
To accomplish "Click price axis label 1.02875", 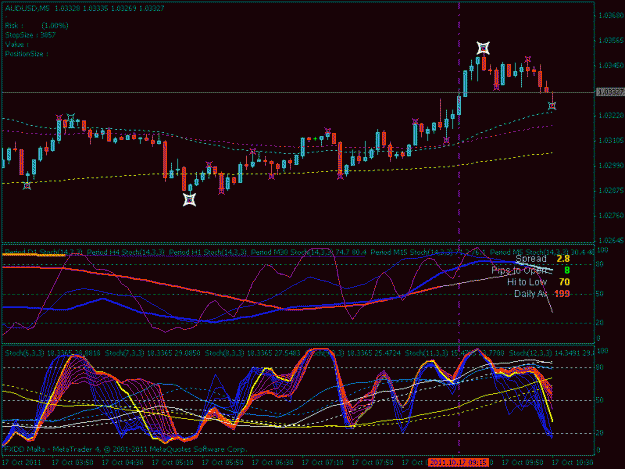I will coord(611,190).
